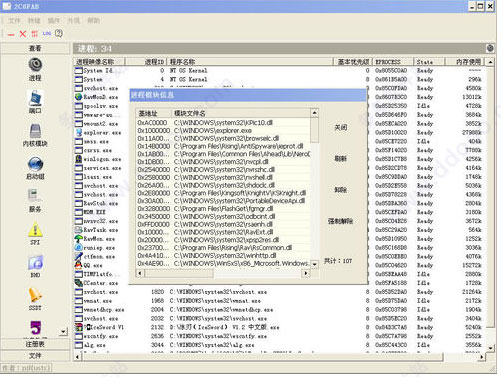Select the vmnetdhcp.exe process row
Screen dimensions: 501x377
click(279, 310)
